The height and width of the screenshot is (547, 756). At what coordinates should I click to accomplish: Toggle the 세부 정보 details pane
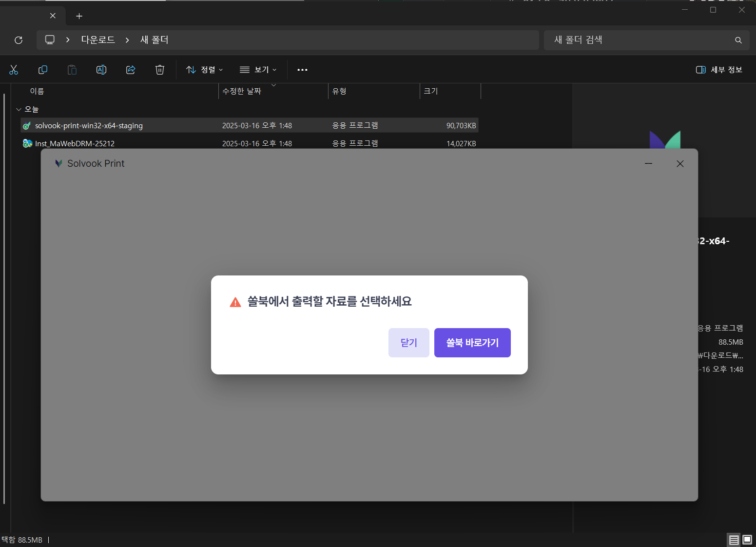(719, 70)
